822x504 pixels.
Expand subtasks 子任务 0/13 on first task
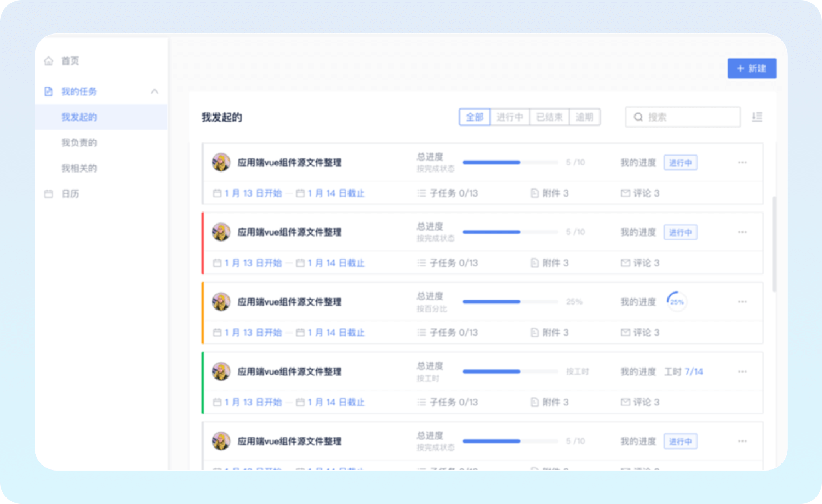tap(448, 193)
